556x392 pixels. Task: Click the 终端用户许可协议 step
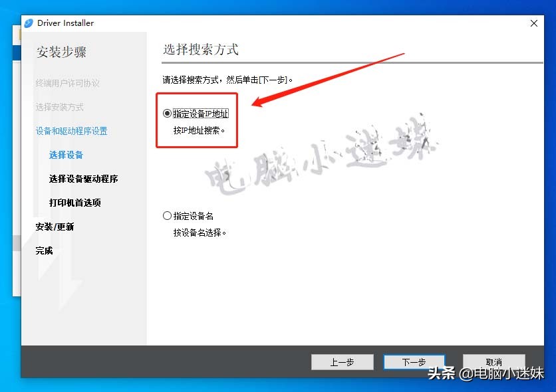(x=68, y=82)
